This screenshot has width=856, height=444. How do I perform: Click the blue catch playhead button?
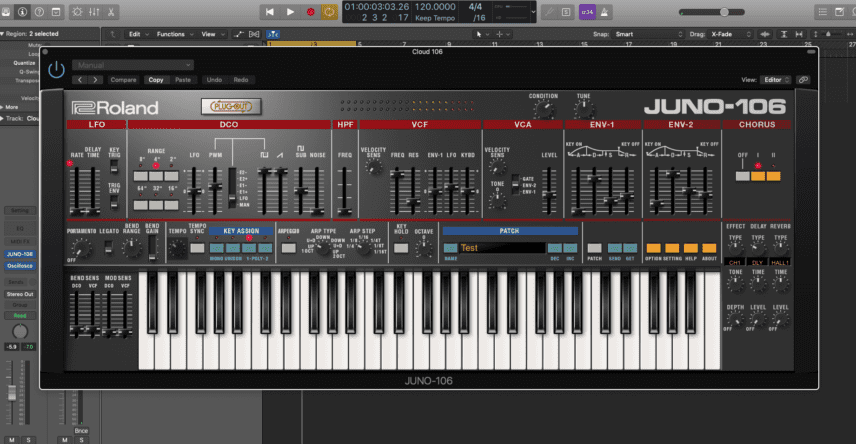pos(272,34)
